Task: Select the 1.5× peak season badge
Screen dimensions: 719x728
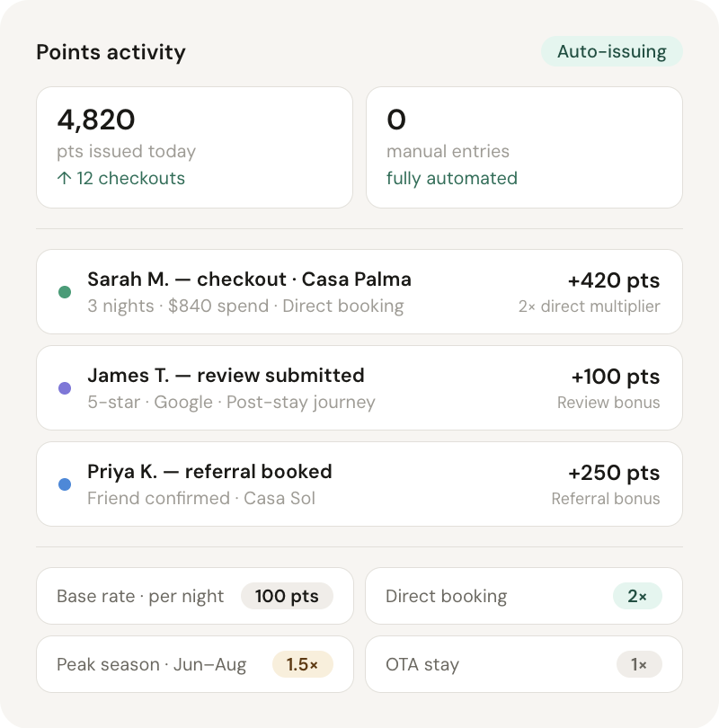Action: coord(304,664)
